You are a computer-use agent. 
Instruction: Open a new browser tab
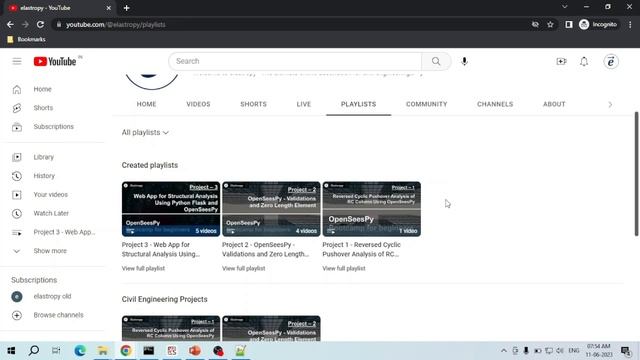127,8
